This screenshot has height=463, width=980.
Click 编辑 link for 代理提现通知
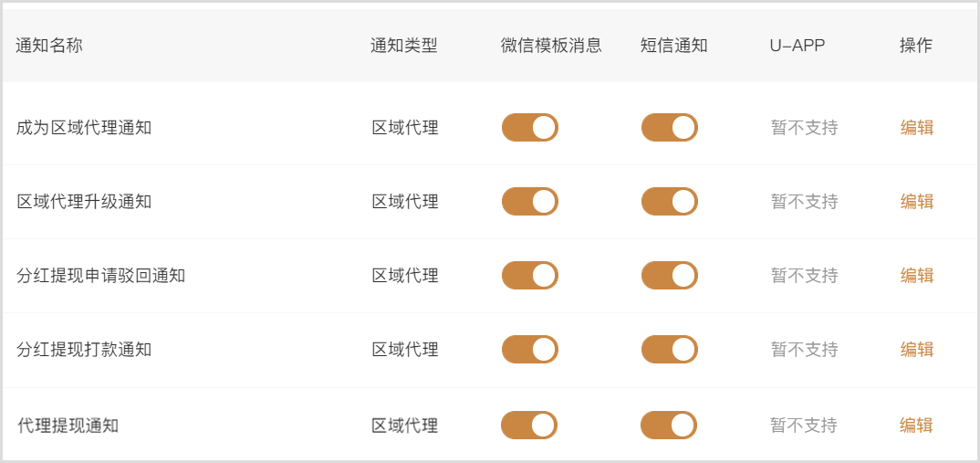tap(916, 425)
